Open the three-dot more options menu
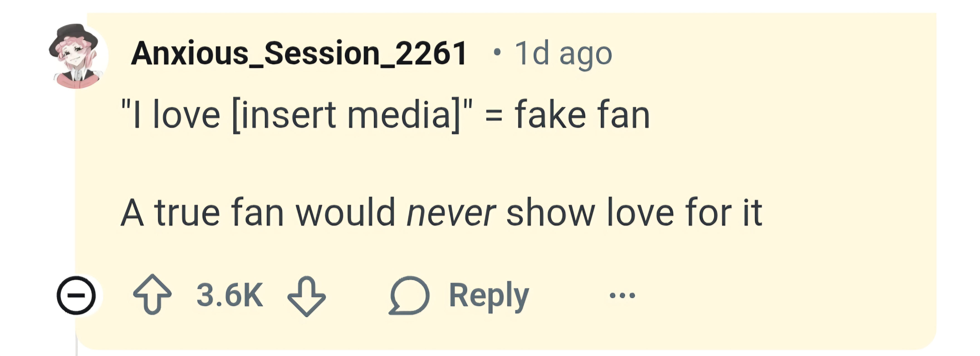 (622, 295)
